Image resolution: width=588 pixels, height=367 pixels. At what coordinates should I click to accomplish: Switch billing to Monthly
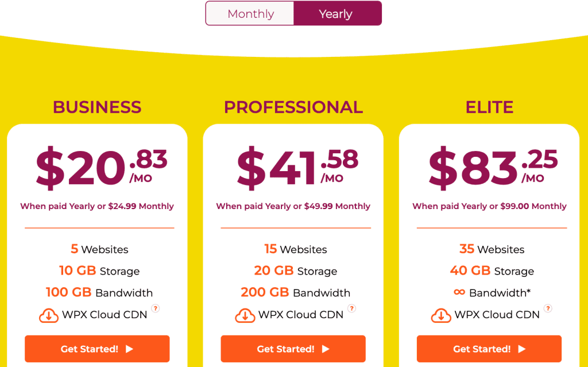click(250, 13)
